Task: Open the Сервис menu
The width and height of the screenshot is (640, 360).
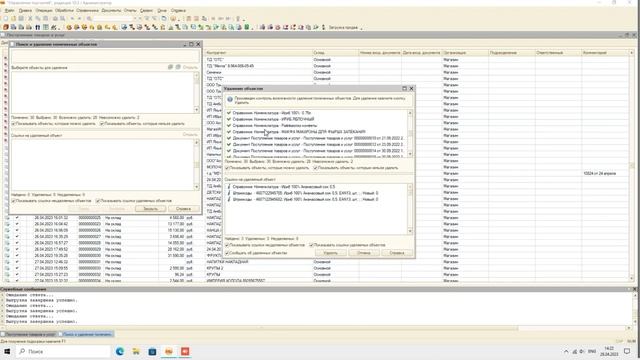Action: pyautogui.click(x=146, y=11)
